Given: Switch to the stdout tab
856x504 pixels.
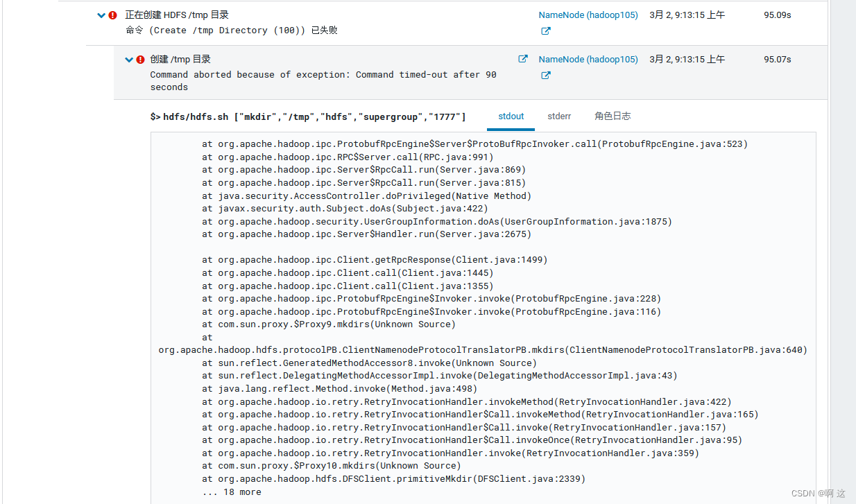Looking at the screenshot, I should tap(511, 116).
